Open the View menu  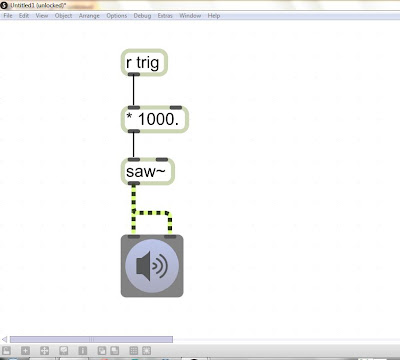pyautogui.click(x=42, y=16)
